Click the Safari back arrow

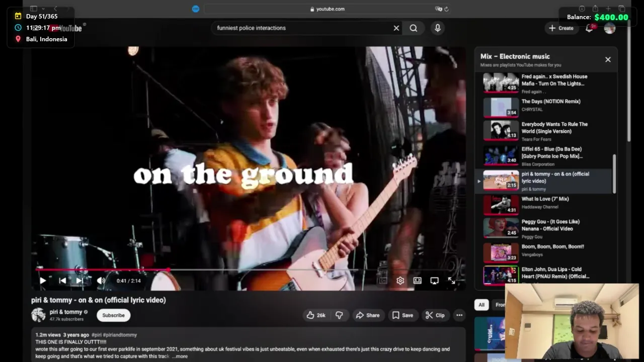click(x=55, y=9)
